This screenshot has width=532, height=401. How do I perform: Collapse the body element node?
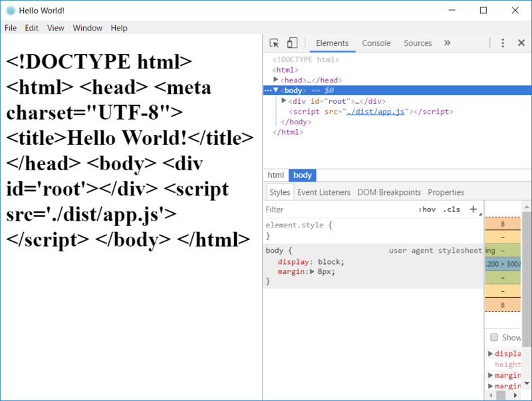pos(276,90)
